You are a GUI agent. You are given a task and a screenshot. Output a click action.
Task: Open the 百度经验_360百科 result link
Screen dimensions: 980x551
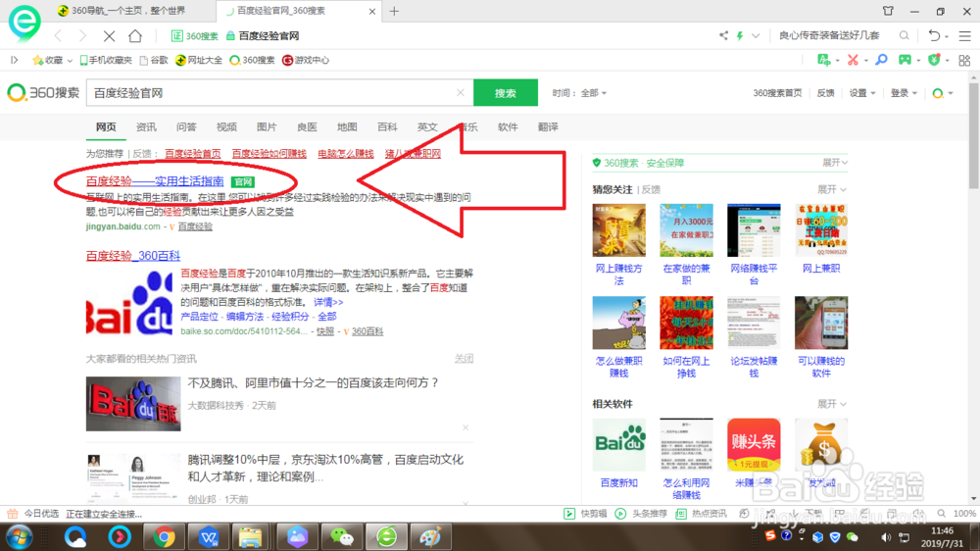(133, 256)
